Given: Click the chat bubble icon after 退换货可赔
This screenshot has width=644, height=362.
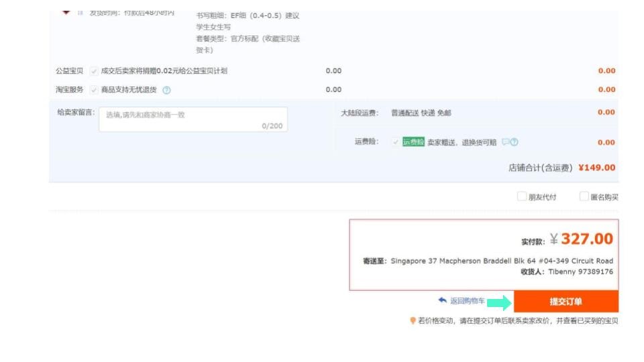Looking at the screenshot, I should (506, 142).
